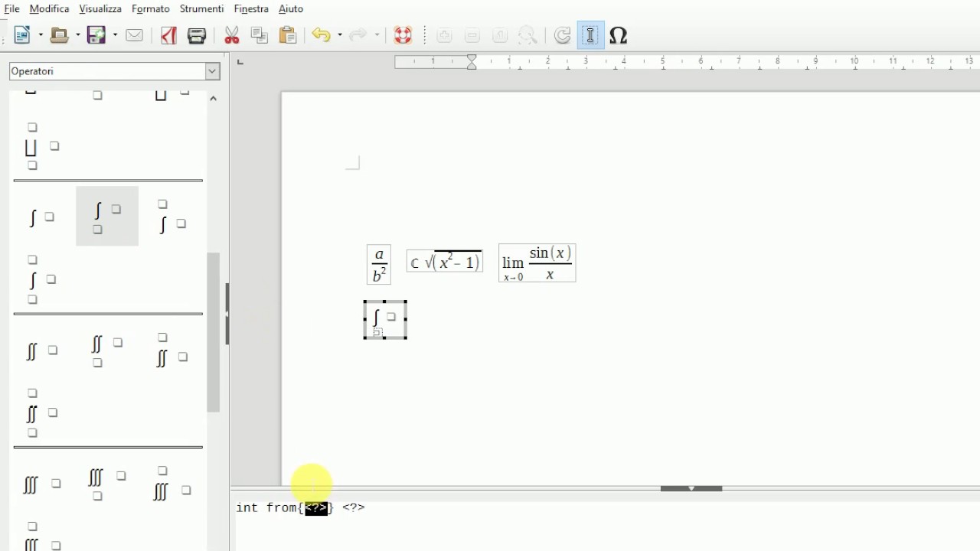980x551 pixels.
Task: Open a file with the folder icon
Action: [60, 35]
